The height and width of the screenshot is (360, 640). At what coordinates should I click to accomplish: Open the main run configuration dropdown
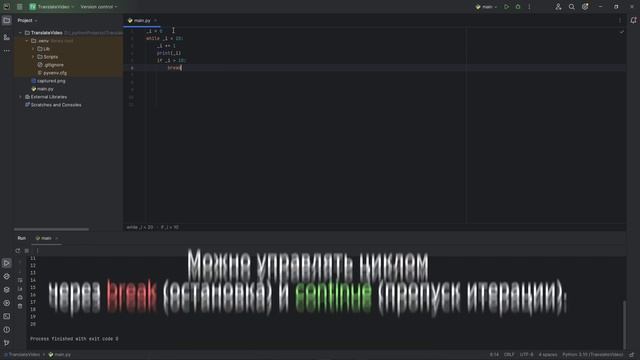coord(487,7)
